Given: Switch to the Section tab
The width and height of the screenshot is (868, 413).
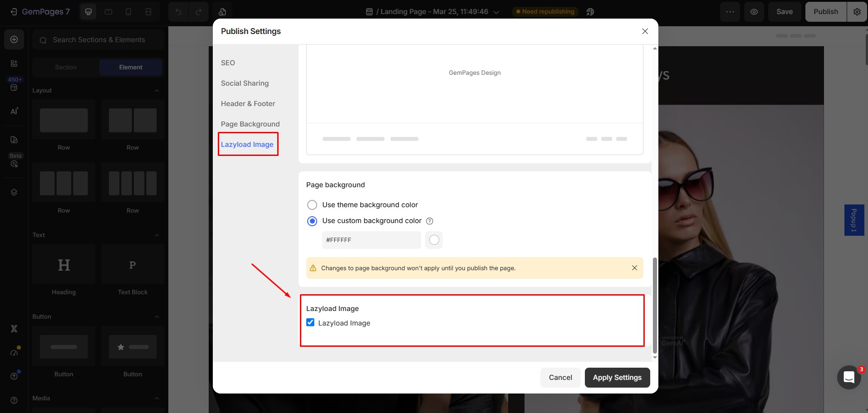Looking at the screenshot, I should [x=66, y=67].
